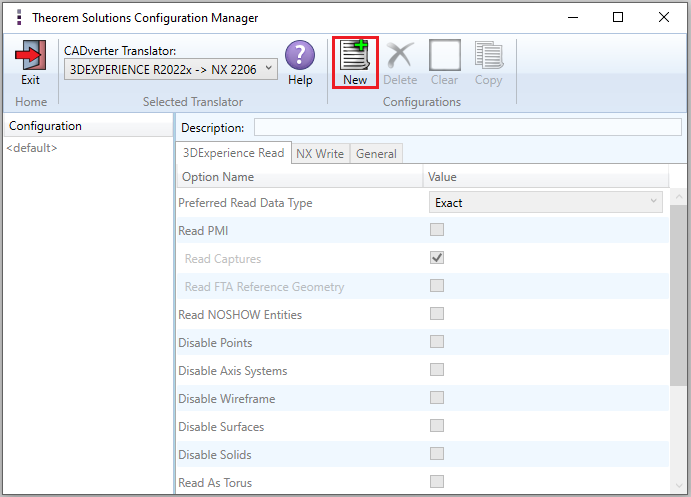
Task: Open Help with the question mark icon
Action: click(x=300, y=55)
